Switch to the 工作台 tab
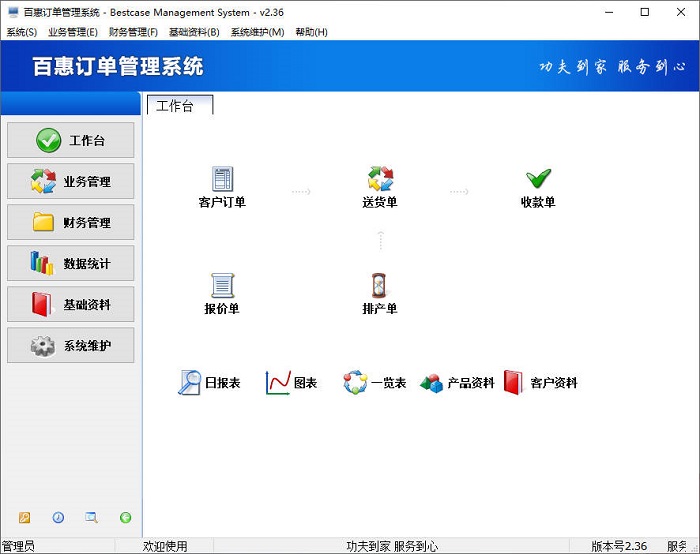Screen dimensions: 700x554 180,105
